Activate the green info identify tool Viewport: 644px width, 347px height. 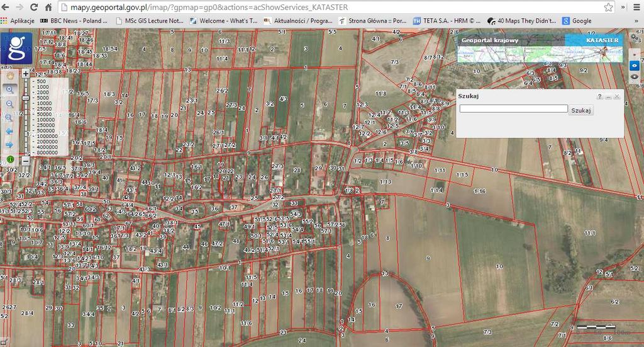[10, 159]
